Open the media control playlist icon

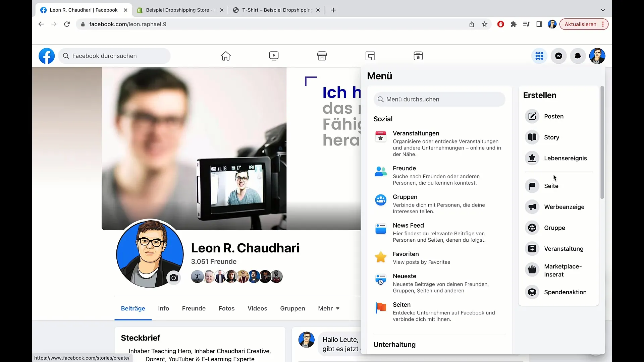pyautogui.click(x=526, y=24)
